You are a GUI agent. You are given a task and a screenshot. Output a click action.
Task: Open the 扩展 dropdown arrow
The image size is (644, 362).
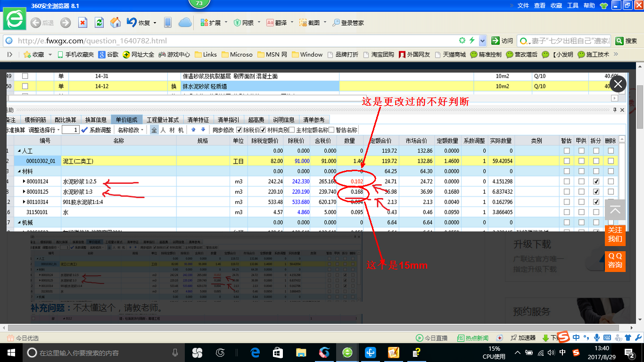pyautogui.click(x=226, y=23)
